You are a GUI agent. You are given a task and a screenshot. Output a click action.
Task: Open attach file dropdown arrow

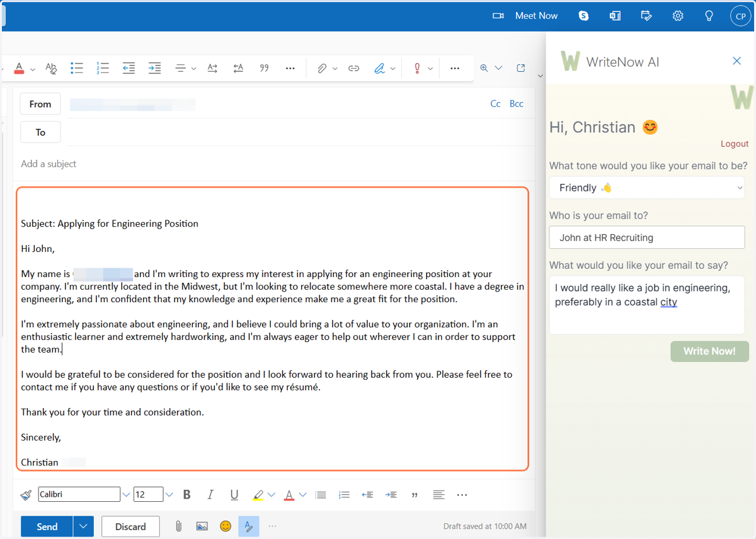335,69
